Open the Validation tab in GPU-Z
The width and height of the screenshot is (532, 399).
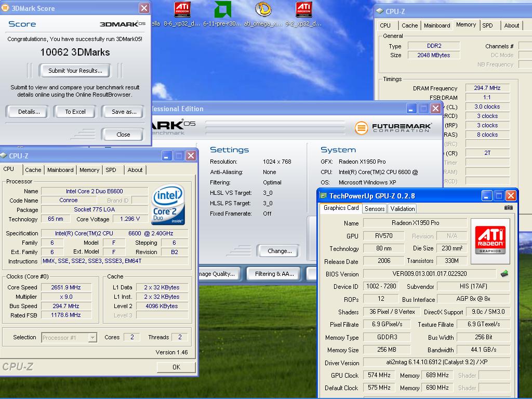(403, 209)
